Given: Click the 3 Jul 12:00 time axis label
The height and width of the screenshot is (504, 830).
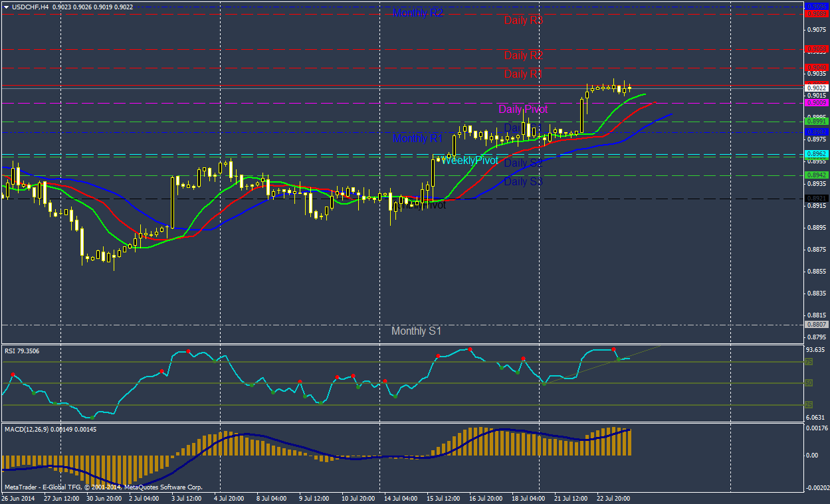Looking at the screenshot, I should 187,497.
